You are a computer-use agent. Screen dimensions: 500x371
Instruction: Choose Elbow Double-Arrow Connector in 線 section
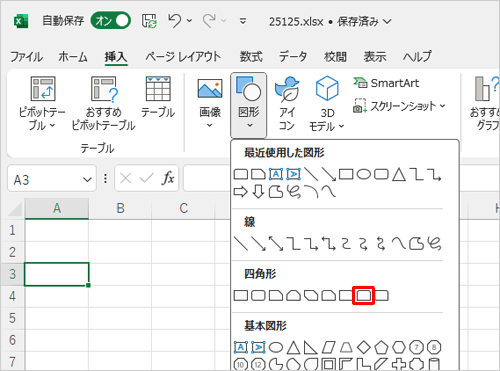329,244
